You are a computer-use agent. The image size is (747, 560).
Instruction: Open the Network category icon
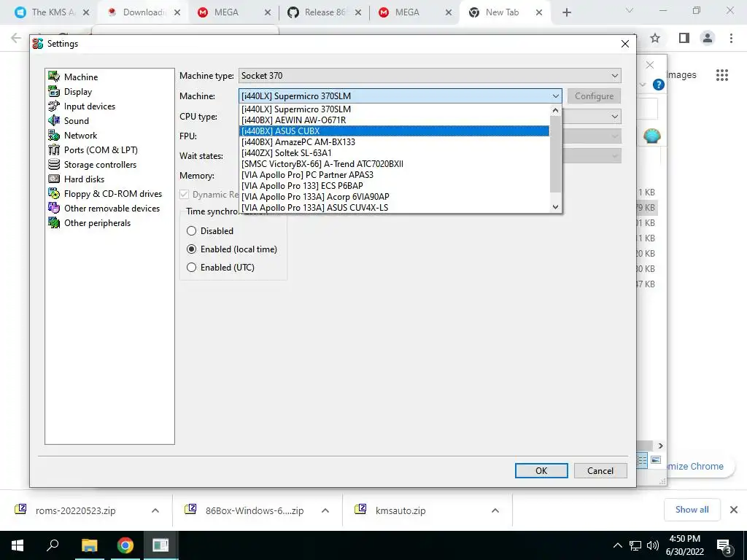click(54, 135)
